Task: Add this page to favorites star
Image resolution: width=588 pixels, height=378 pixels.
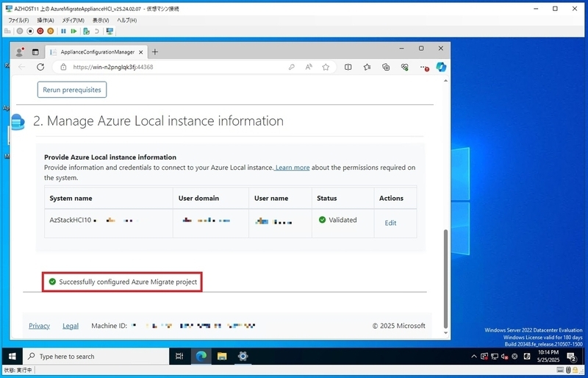Action: (326, 67)
